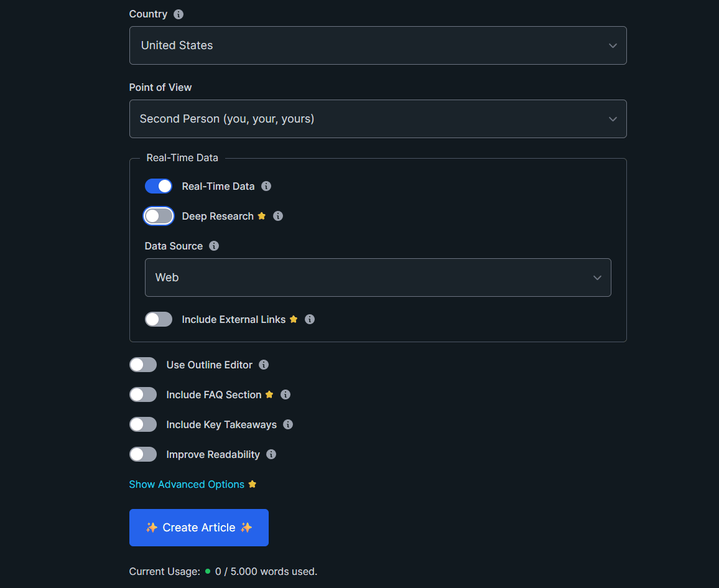Image resolution: width=719 pixels, height=588 pixels.
Task: Open the Country dropdown showing United States
Action: (x=378, y=45)
